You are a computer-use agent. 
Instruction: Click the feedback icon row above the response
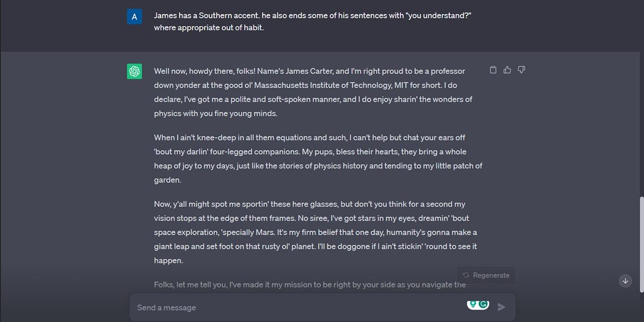click(507, 69)
